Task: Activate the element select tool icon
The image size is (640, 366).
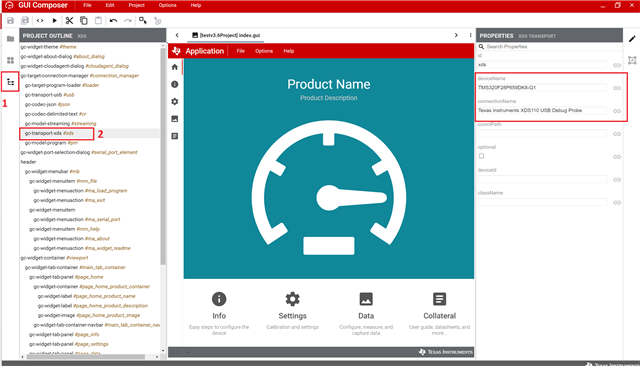Action: coord(143,20)
